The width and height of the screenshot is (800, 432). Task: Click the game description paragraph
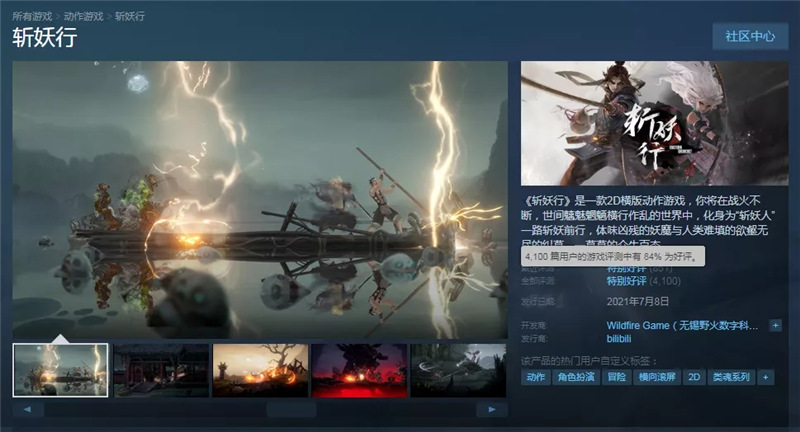(648, 222)
